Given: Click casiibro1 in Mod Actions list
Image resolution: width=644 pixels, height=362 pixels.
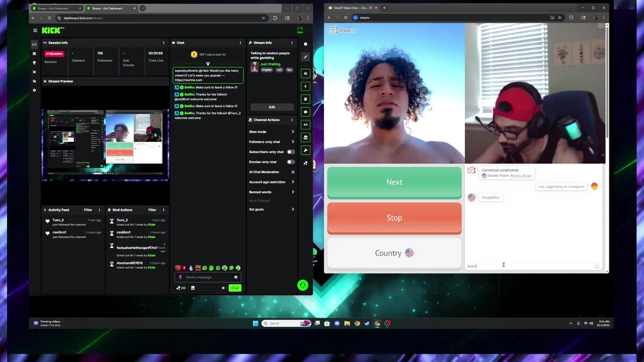Looking at the screenshot, I should coord(124,232).
